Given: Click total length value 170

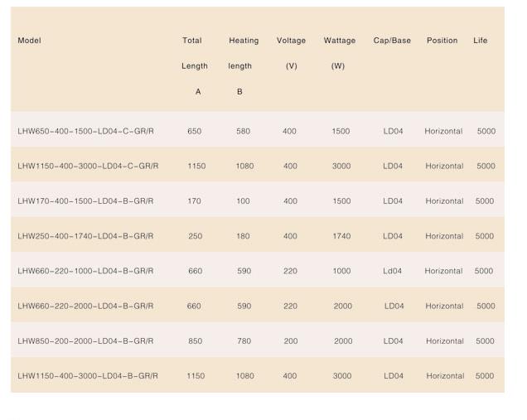Looking at the screenshot, I should tap(194, 201).
